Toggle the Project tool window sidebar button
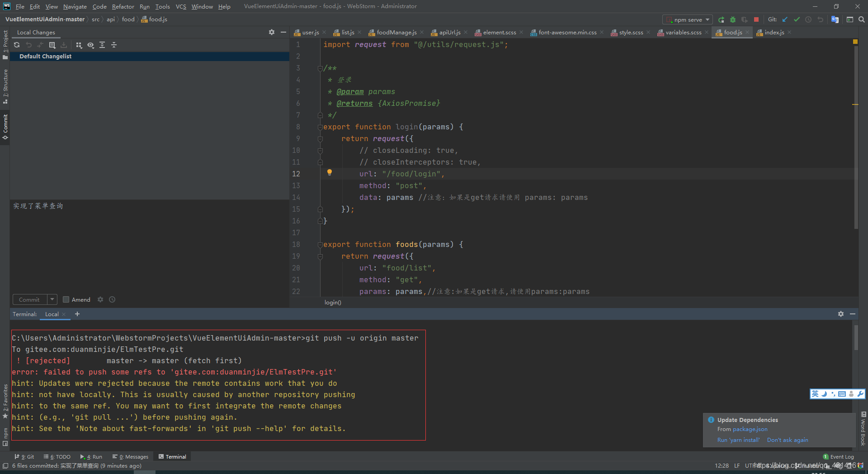Viewport: 868px width, 474px height. coord(5,44)
